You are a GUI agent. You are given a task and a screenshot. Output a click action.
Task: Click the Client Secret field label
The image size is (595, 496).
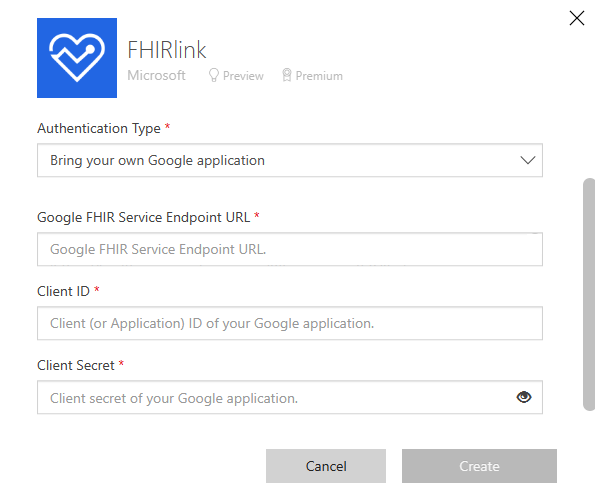pyautogui.click(x=76, y=365)
